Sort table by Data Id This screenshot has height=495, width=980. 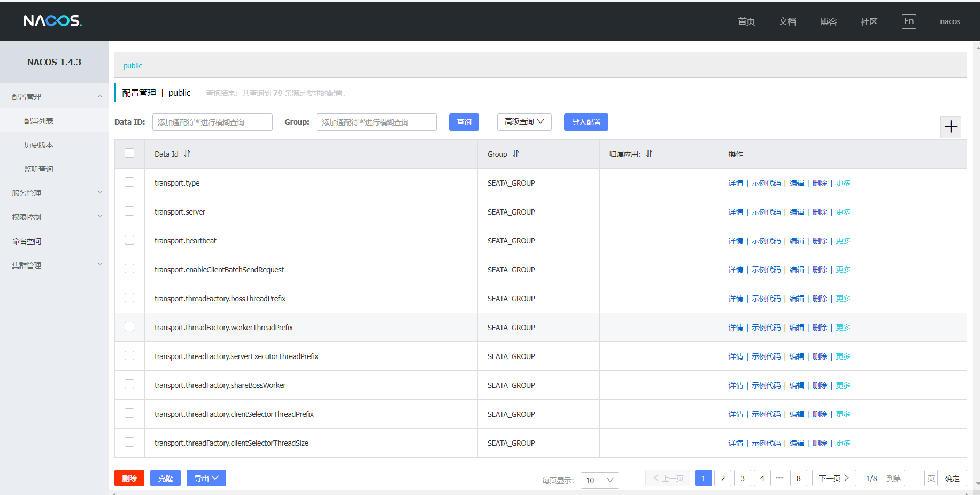(187, 154)
